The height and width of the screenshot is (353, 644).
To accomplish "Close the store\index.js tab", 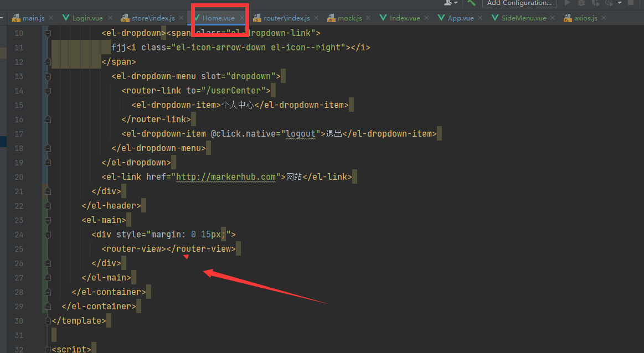I will (181, 18).
